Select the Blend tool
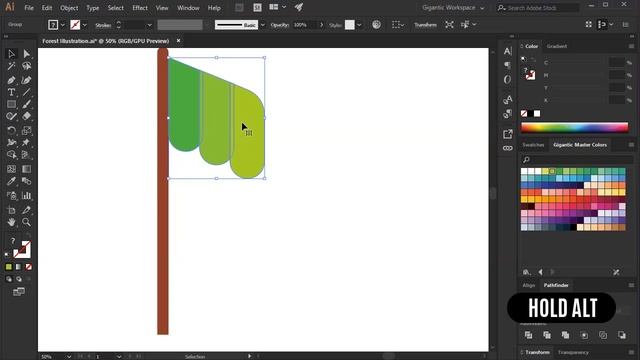Image resolution: width=640 pixels, height=360 pixels. click(27, 181)
